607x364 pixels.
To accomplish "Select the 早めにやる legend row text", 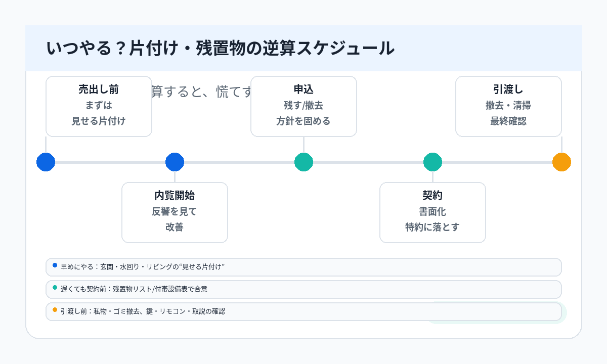I will tap(143, 267).
